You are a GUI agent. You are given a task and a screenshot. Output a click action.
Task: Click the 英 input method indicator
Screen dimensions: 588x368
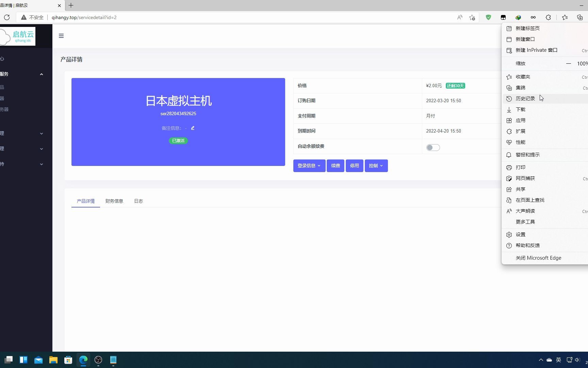(558, 360)
